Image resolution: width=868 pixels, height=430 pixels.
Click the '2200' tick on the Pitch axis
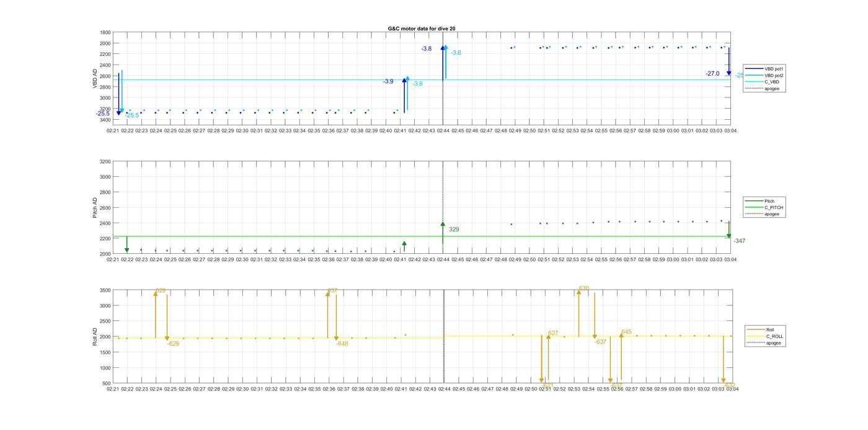105,238
